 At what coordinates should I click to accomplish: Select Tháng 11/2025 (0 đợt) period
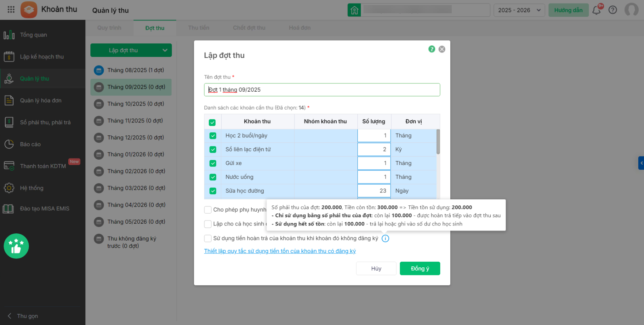[131, 121]
